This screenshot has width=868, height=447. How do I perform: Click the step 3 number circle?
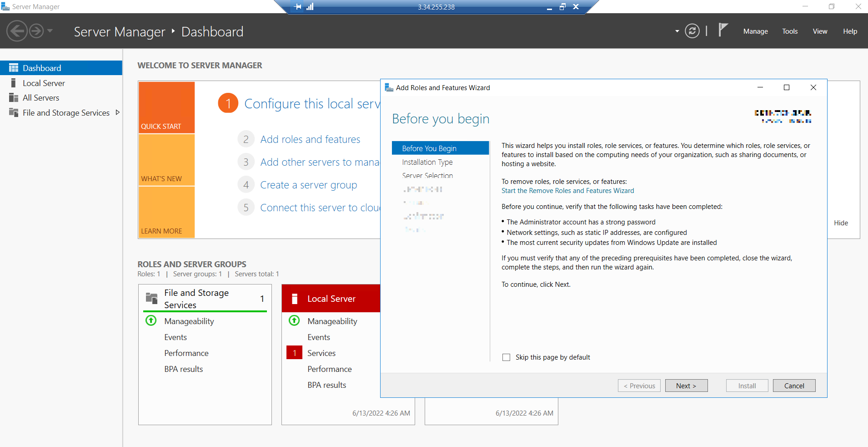[x=246, y=162]
